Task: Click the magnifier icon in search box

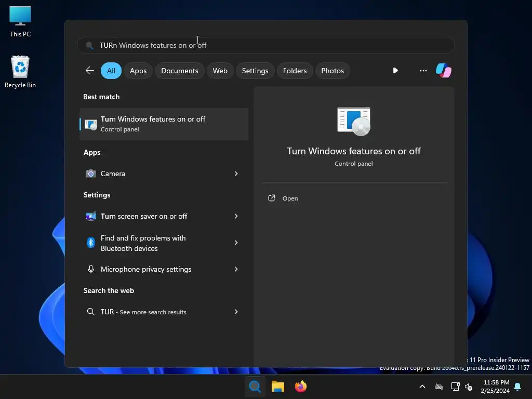Action: (89, 45)
